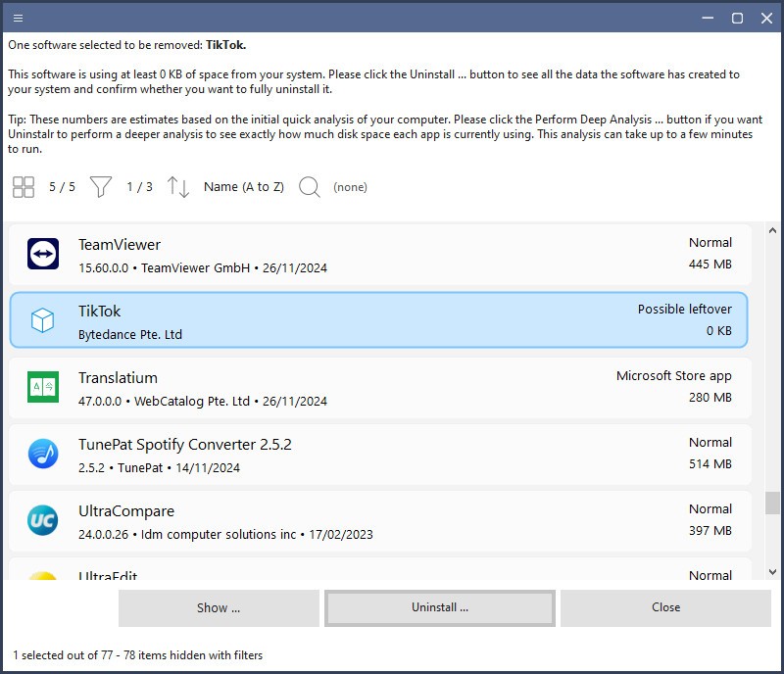
Task: Close the window via title bar X
Action: 766,19
